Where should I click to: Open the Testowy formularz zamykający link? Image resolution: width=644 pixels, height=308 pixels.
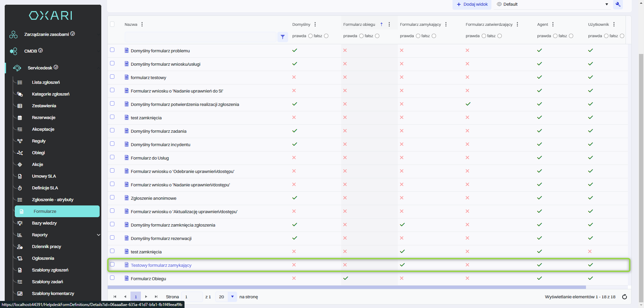(161, 265)
